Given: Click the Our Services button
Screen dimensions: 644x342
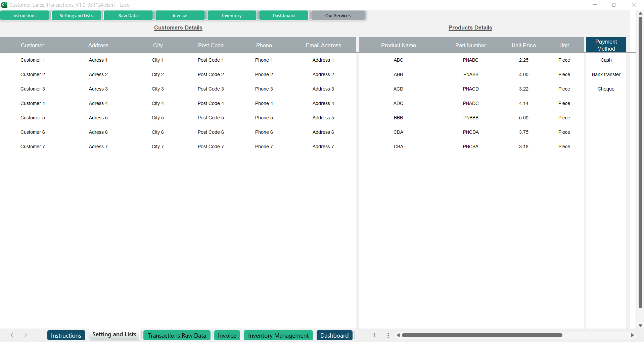Looking at the screenshot, I should 338,15.
